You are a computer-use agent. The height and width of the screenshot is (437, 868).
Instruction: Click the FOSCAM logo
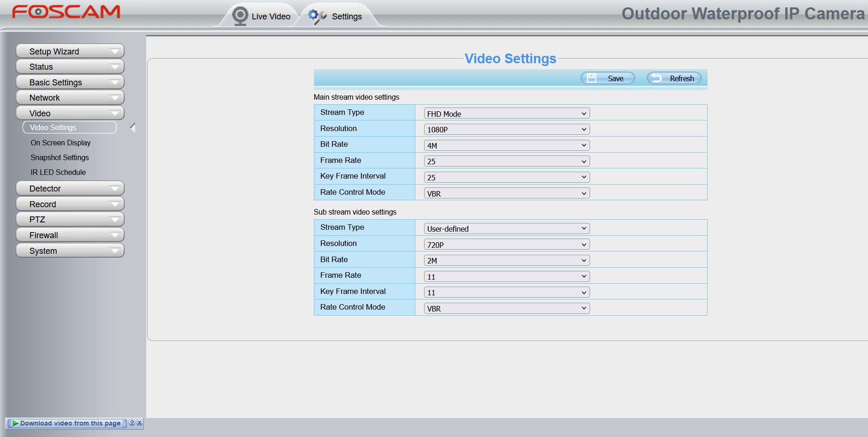tap(66, 12)
